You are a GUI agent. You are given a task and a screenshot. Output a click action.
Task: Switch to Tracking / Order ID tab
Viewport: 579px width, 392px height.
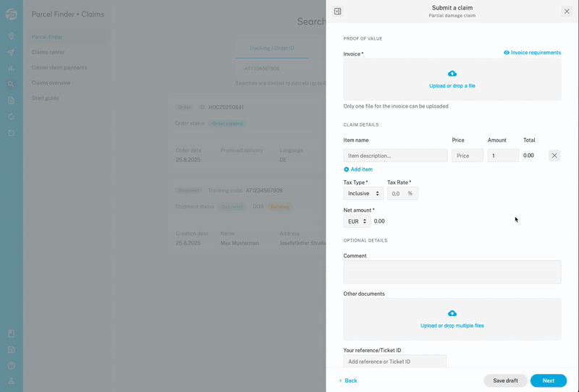click(272, 48)
